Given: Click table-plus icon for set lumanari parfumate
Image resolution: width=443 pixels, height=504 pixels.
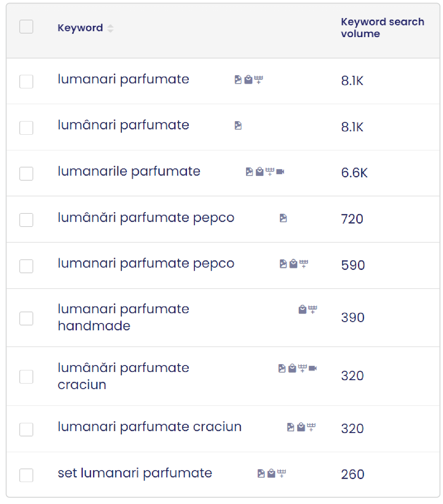Looking at the screenshot, I should [282, 473].
